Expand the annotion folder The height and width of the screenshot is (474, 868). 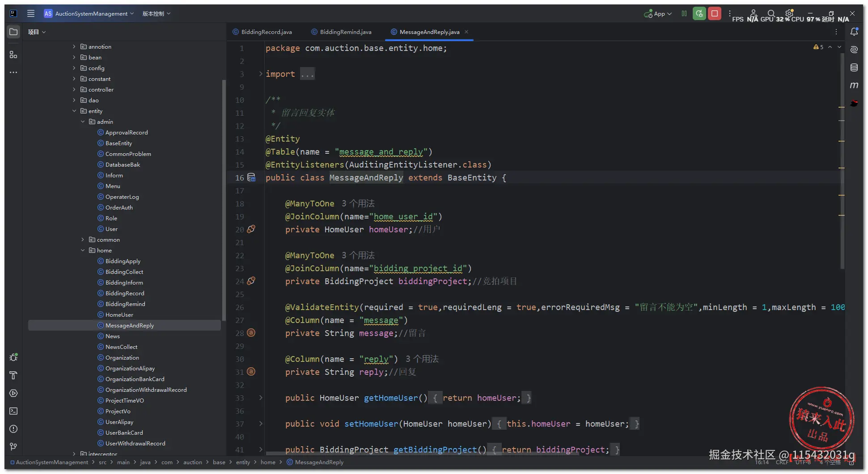click(74, 46)
